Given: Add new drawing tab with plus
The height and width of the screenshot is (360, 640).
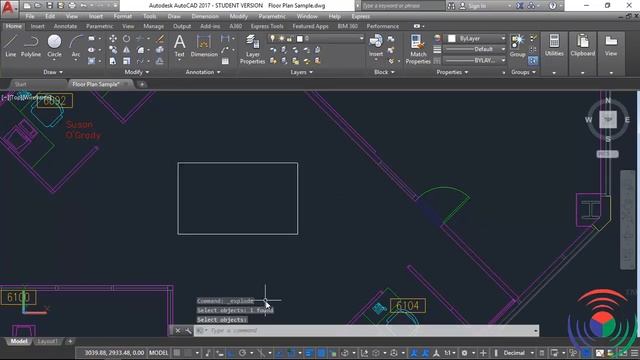Looking at the screenshot, I should pyautogui.click(x=142, y=84).
